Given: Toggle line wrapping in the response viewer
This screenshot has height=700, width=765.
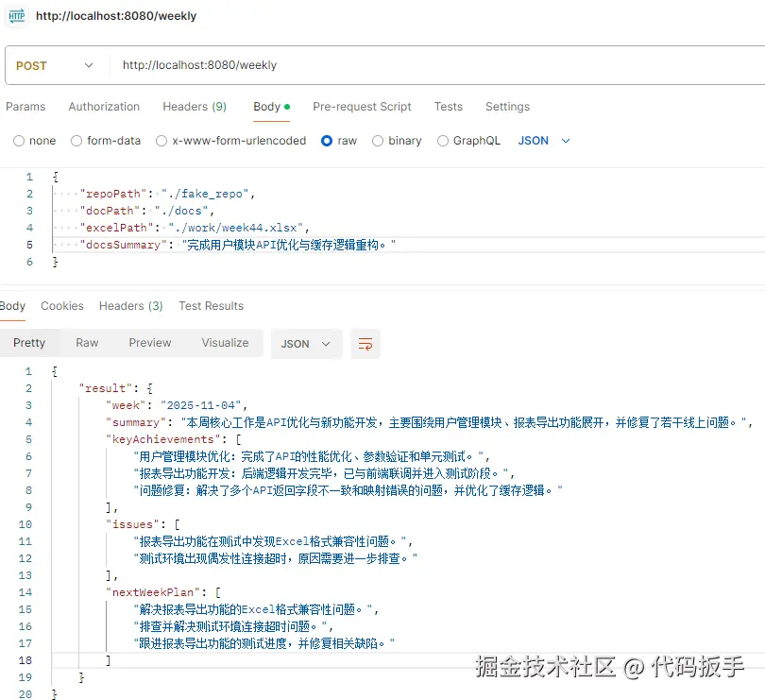Looking at the screenshot, I should (x=365, y=344).
